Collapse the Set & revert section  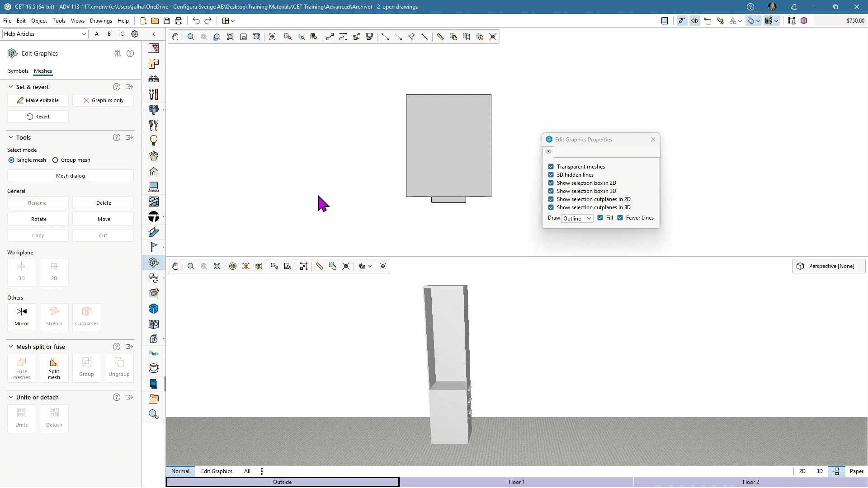(11, 87)
